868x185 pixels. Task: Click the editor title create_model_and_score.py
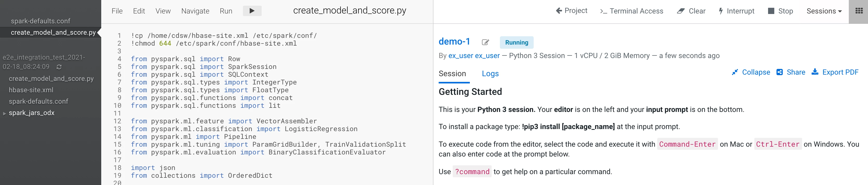(x=349, y=11)
